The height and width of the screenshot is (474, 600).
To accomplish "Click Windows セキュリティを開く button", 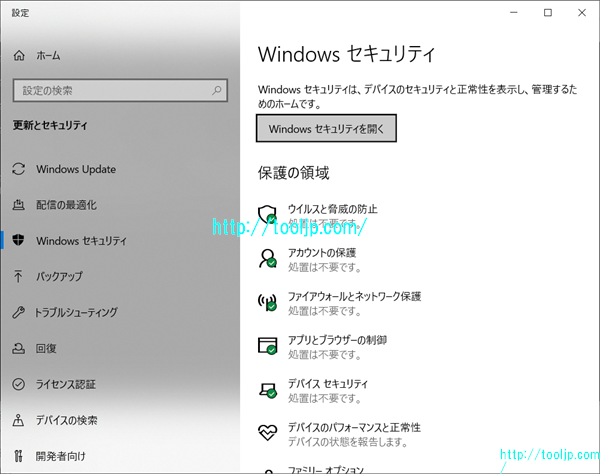I will 326,129.
